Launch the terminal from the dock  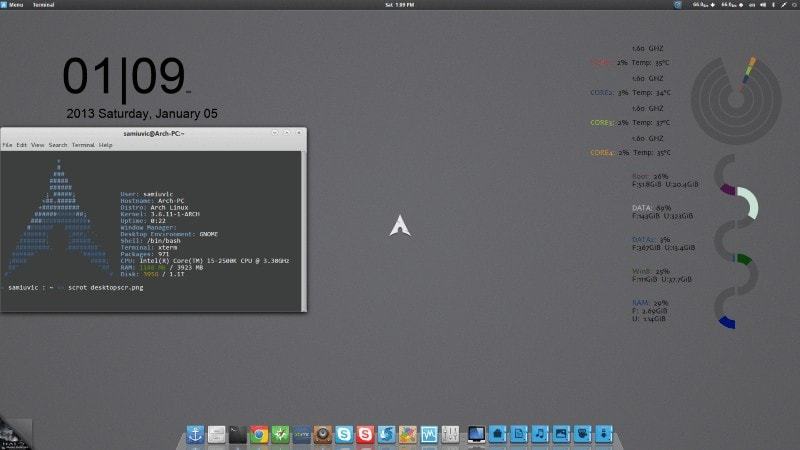(x=237, y=435)
